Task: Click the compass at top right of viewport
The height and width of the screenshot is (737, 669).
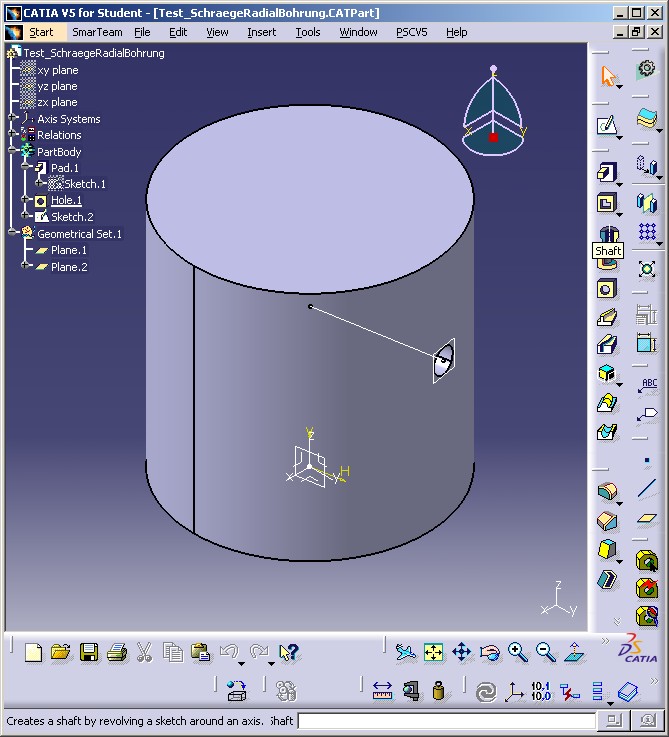Action: [x=493, y=111]
